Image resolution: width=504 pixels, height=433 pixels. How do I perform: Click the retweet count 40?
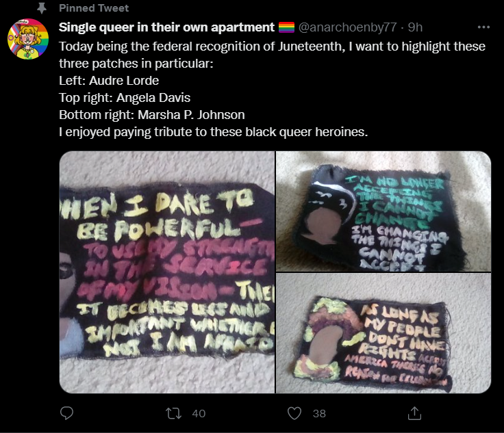[199, 413]
